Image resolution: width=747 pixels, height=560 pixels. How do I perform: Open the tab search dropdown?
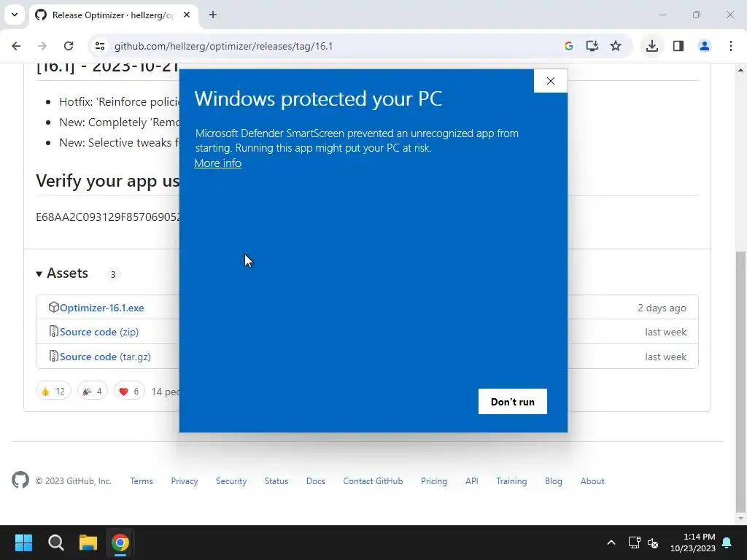click(x=15, y=15)
